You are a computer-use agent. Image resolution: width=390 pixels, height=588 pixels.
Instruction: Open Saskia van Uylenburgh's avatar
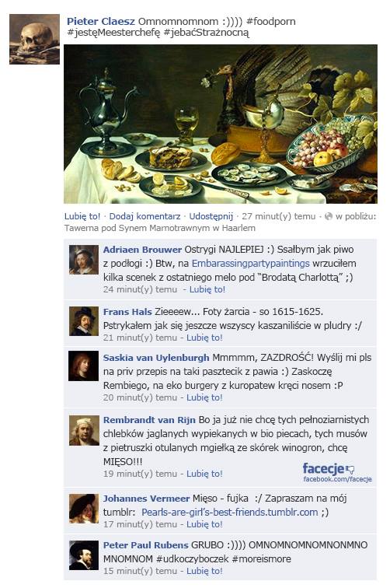click(x=84, y=366)
